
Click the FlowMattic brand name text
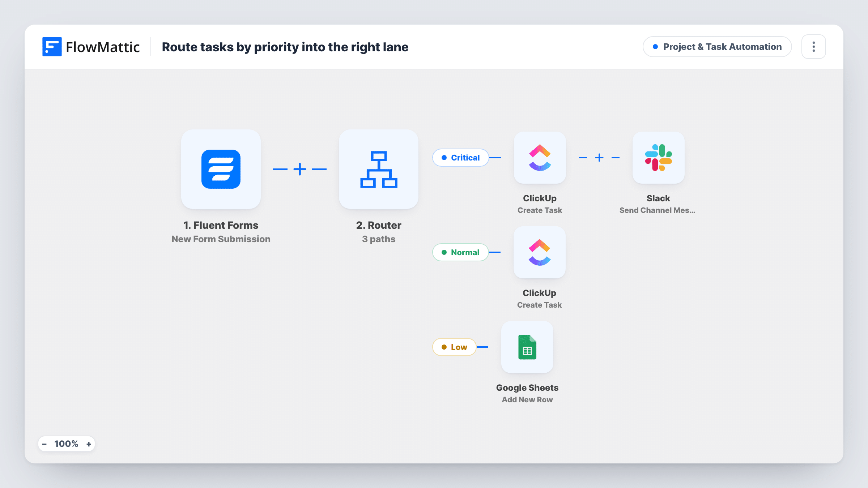click(x=103, y=47)
